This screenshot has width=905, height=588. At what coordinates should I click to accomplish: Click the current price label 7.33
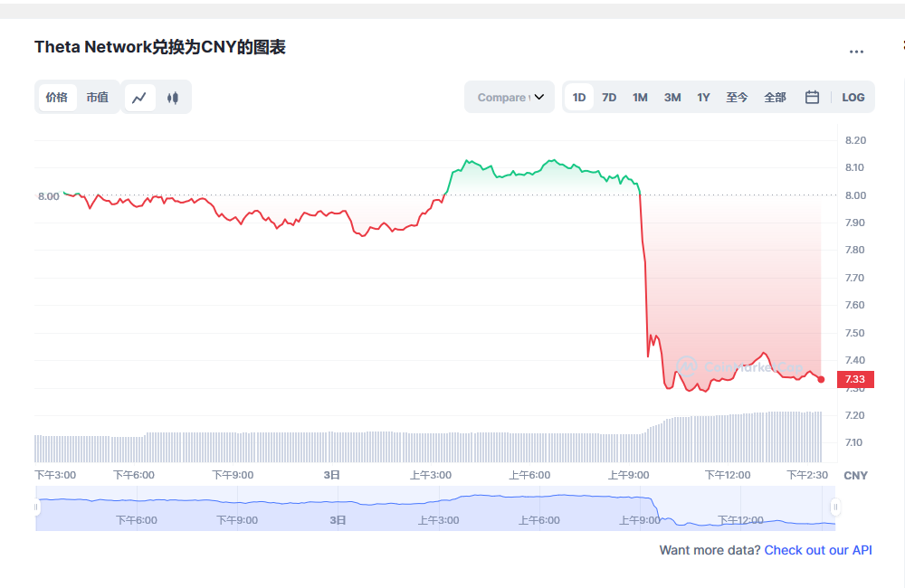[x=855, y=379]
